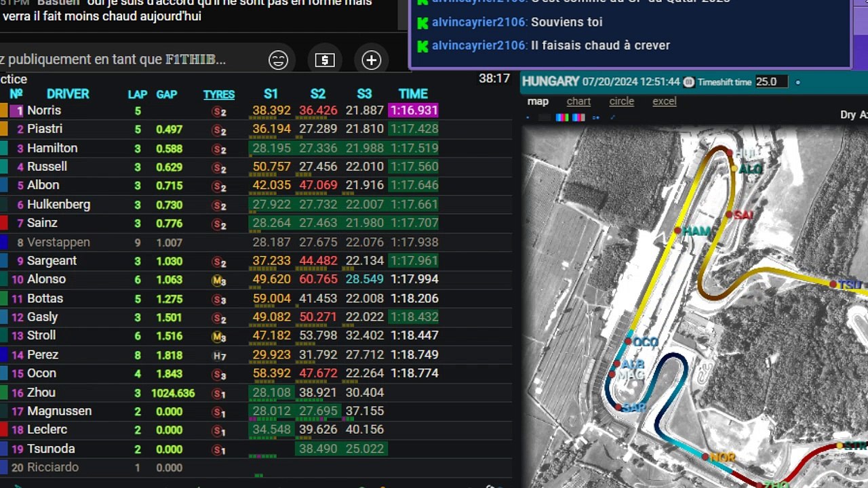868x488 pixels.
Task: Click chat username before 'Souviens toi'
Action: tap(479, 22)
